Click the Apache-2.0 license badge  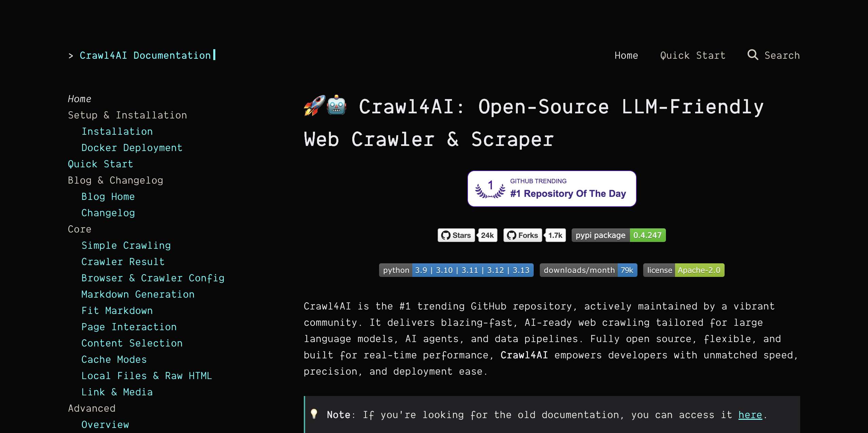pos(684,270)
